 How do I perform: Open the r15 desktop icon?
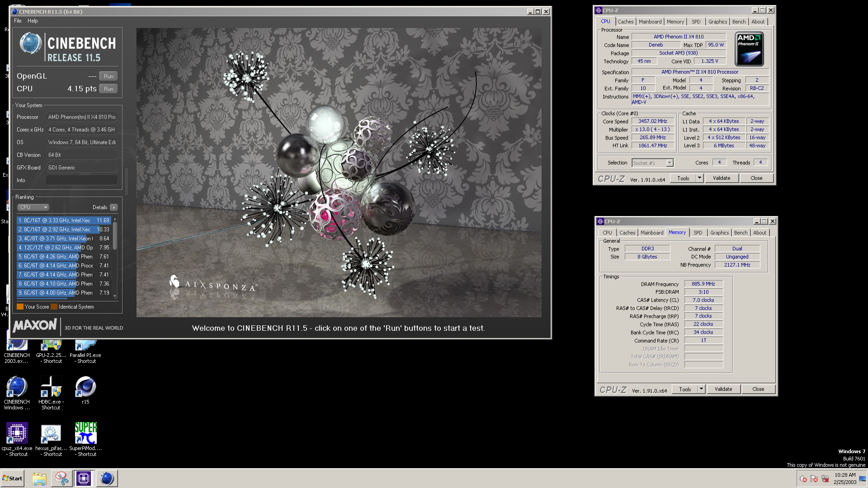[x=85, y=389]
